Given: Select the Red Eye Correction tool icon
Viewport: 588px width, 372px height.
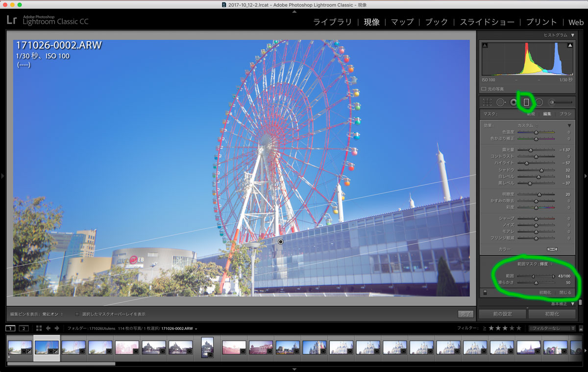Looking at the screenshot, I should point(514,102).
